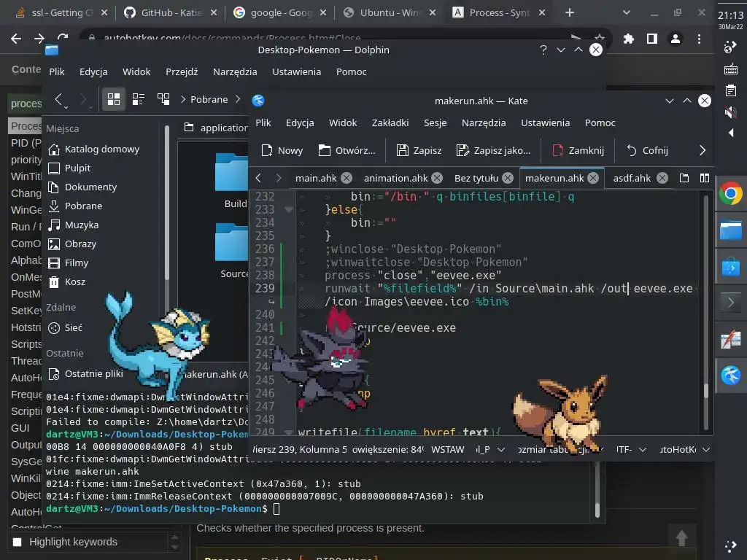Open Dokumenty in Dolphin places
The width and height of the screenshot is (747, 560).
click(x=82, y=187)
